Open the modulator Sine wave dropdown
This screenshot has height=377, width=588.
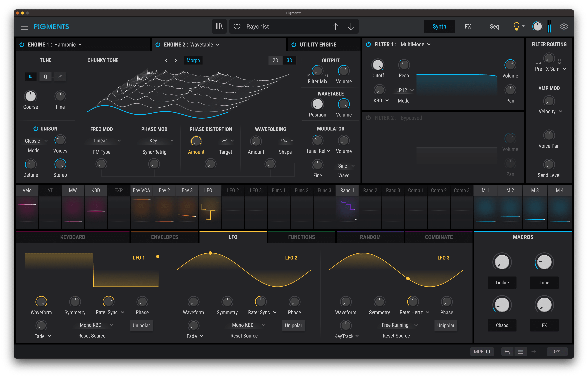point(346,166)
